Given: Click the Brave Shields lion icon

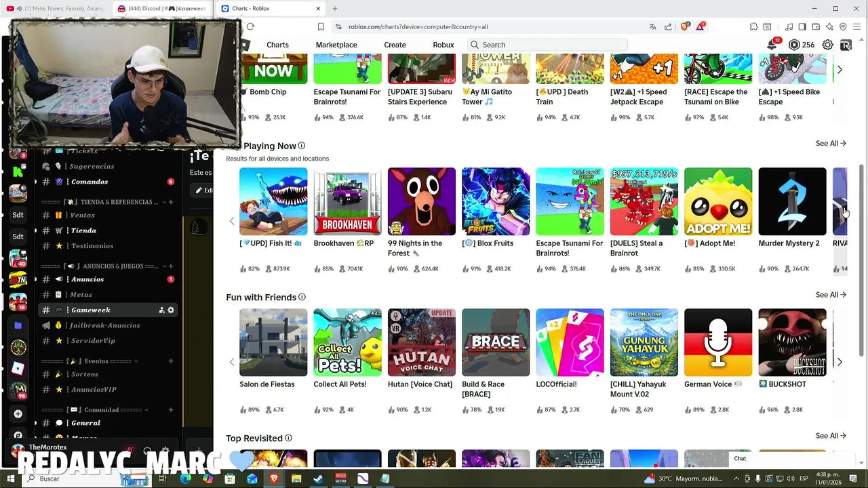Looking at the screenshot, I should [685, 26].
